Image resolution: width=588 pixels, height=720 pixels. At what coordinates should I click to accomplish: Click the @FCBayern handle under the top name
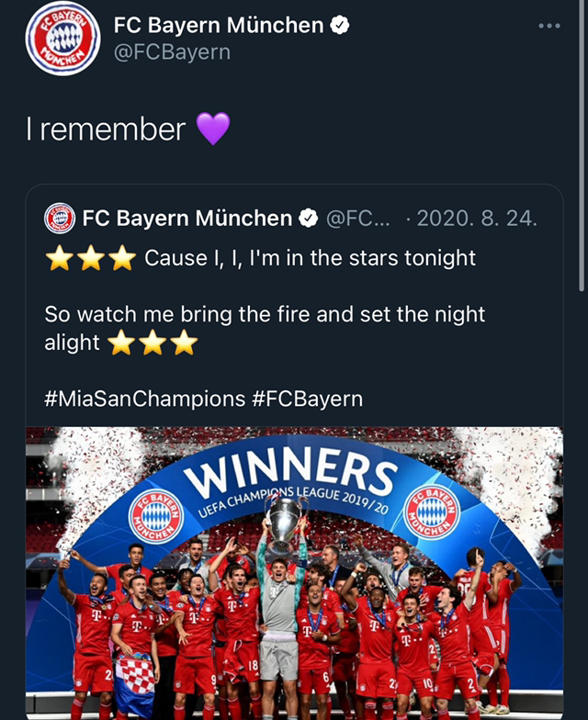[x=172, y=52]
